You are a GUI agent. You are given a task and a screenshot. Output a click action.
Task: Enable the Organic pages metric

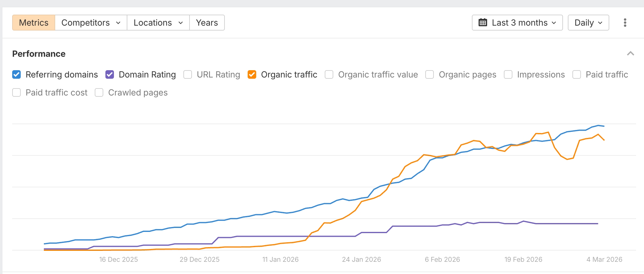(430, 74)
